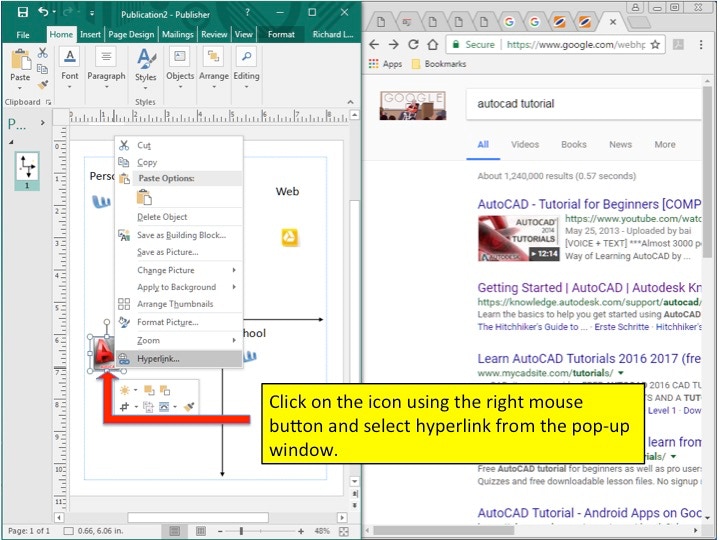Viewport: 720px width, 540px height.
Task: Choose Cut from the context menu
Action: tap(179, 146)
